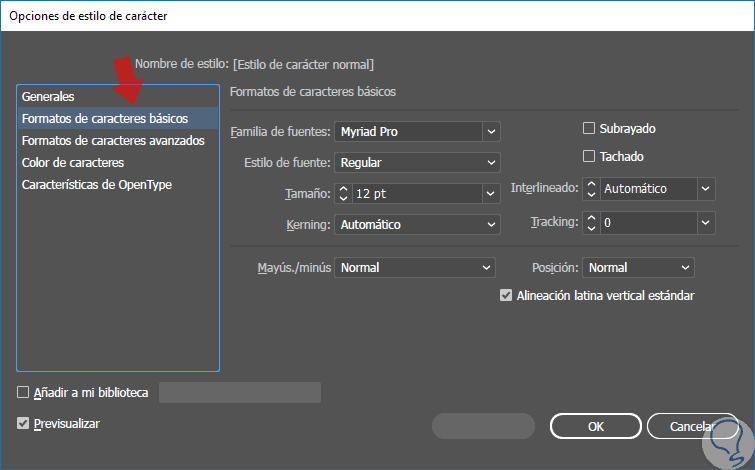This screenshot has height=470, width=755.
Task: Click the Cancelar button
Action: 692,426
